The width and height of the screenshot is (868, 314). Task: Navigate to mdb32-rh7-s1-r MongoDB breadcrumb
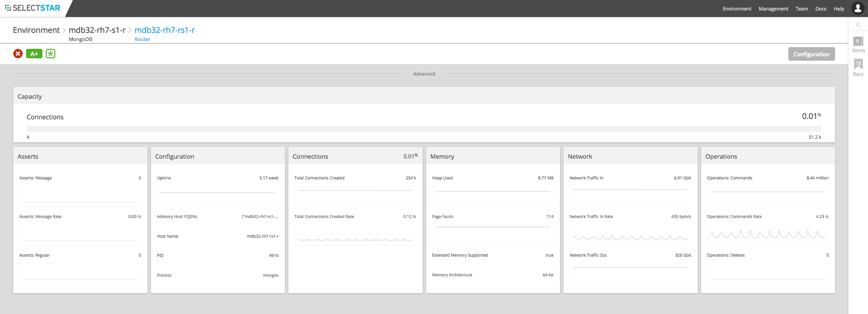(x=97, y=30)
